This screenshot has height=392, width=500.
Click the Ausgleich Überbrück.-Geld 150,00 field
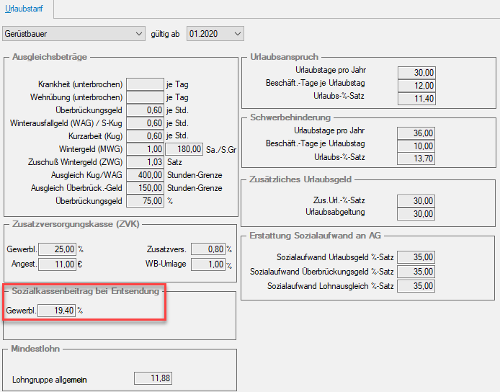point(145,188)
